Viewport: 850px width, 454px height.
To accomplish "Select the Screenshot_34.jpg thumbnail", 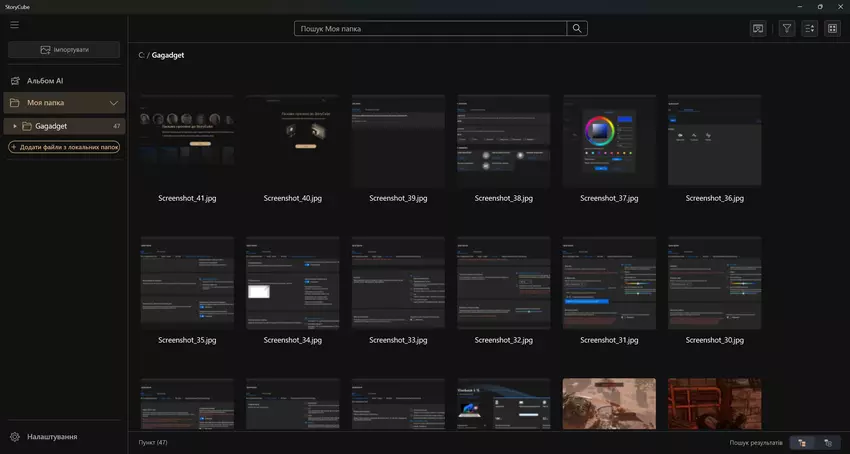I will click(293, 282).
